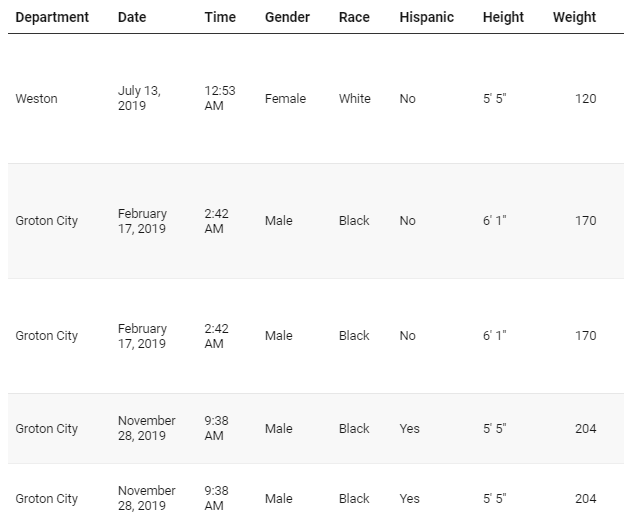
Task: Sort by the Date column header
Action: point(132,17)
